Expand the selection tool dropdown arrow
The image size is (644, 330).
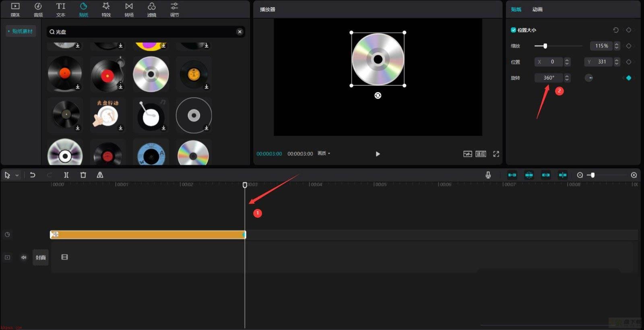point(17,175)
